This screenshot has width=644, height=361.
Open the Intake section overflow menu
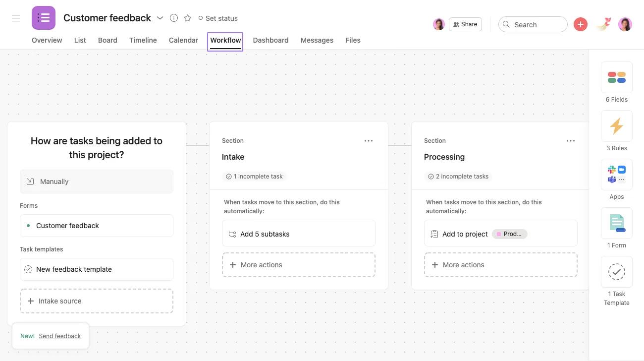[369, 141]
